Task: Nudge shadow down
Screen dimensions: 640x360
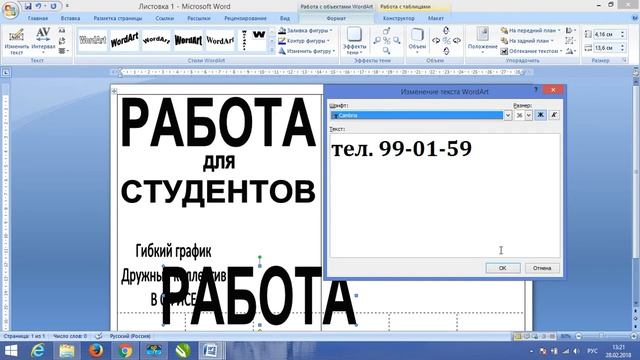Action: [x=387, y=51]
